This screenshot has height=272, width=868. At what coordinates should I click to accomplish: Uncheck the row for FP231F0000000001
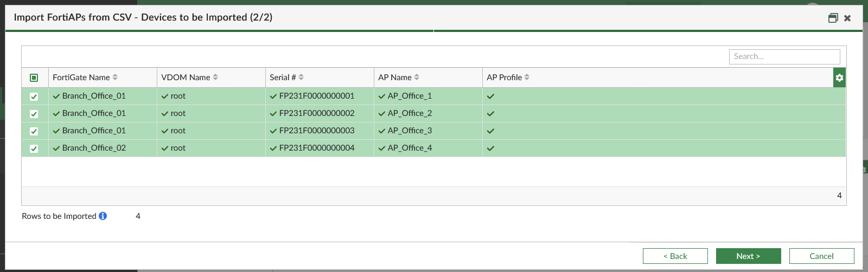pos(34,96)
